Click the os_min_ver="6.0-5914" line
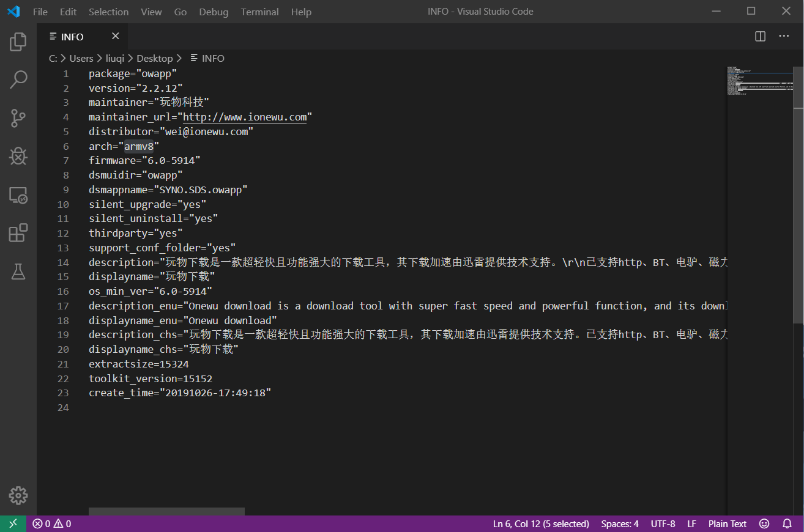Image resolution: width=804 pixels, height=532 pixels. (151, 291)
